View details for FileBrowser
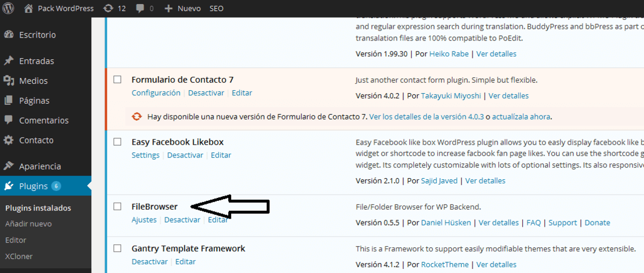The width and height of the screenshot is (644, 273). [499, 223]
